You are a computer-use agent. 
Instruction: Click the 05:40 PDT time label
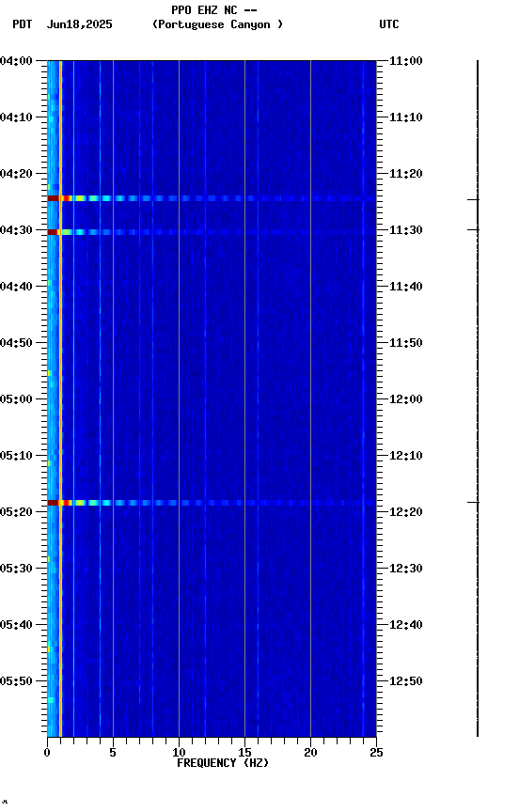click(x=16, y=626)
